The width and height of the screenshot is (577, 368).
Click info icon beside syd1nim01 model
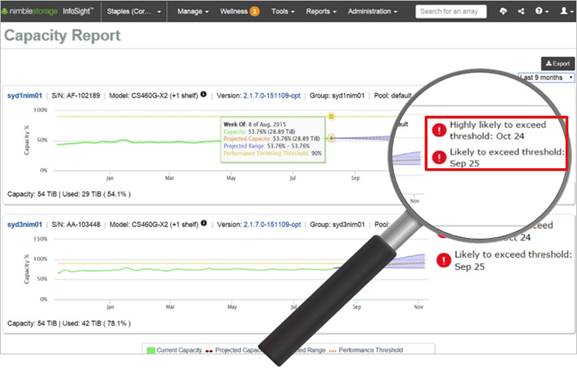[203, 95]
